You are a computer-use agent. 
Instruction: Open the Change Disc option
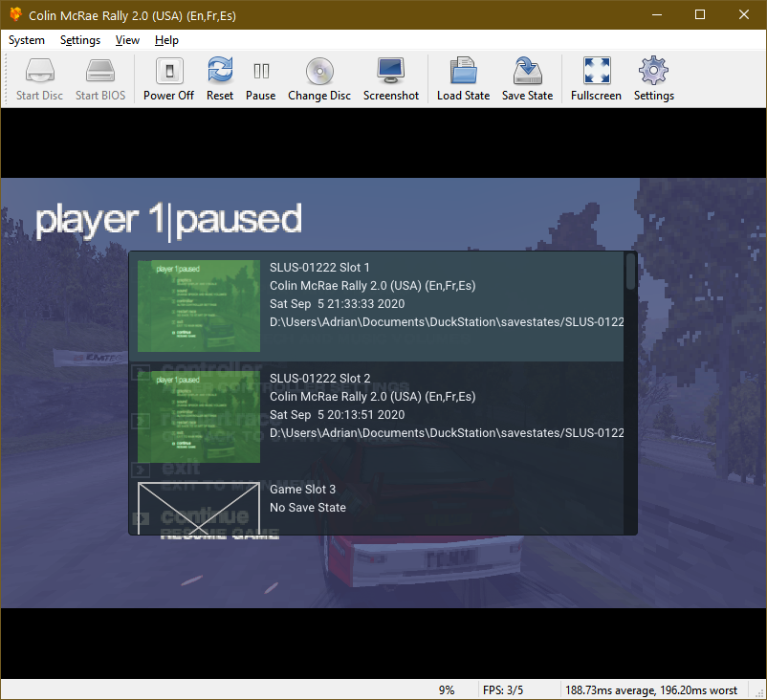pos(319,79)
